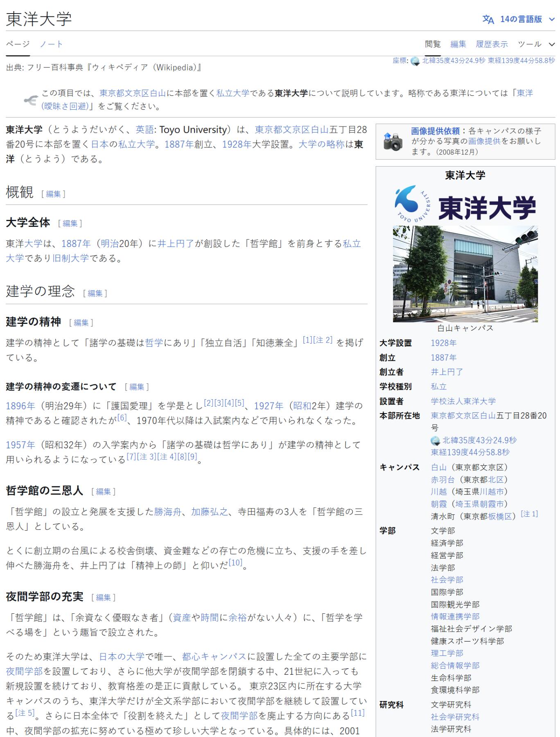Open the 情報連携学部 link
The width and height of the screenshot is (560, 737).
(x=455, y=617)
